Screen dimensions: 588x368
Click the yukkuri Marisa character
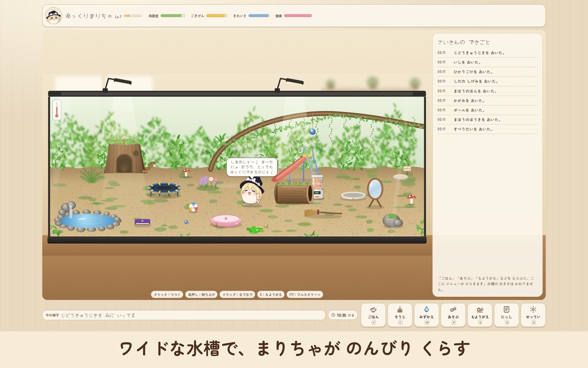point(252,191)
